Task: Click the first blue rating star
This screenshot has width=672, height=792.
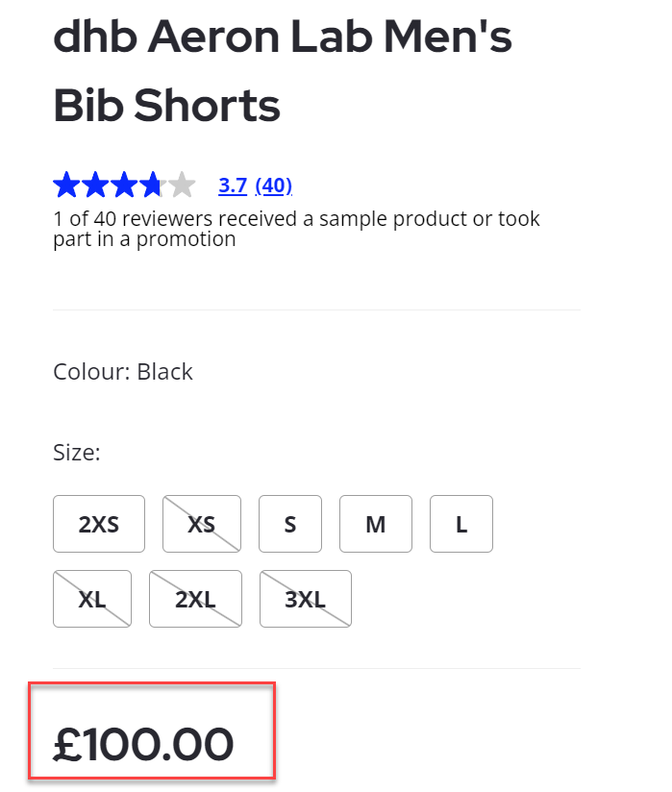Action: 66,185
